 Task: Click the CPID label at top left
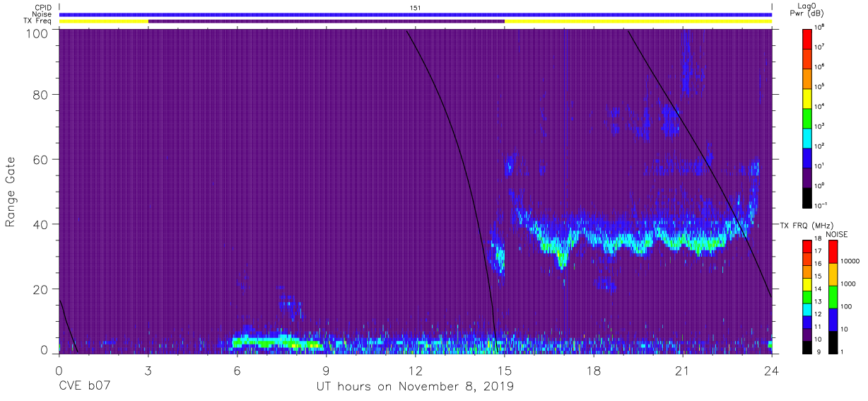(43, 7)
